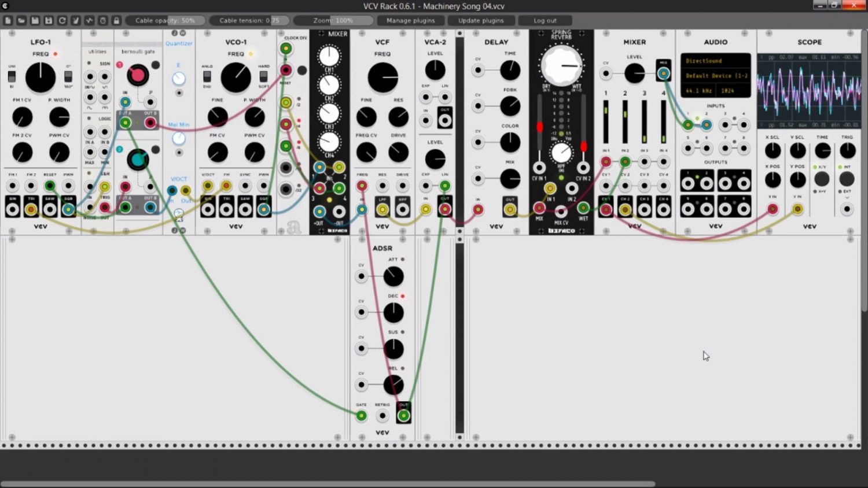Click the ADSR REL knob

(x=393, y=385)
